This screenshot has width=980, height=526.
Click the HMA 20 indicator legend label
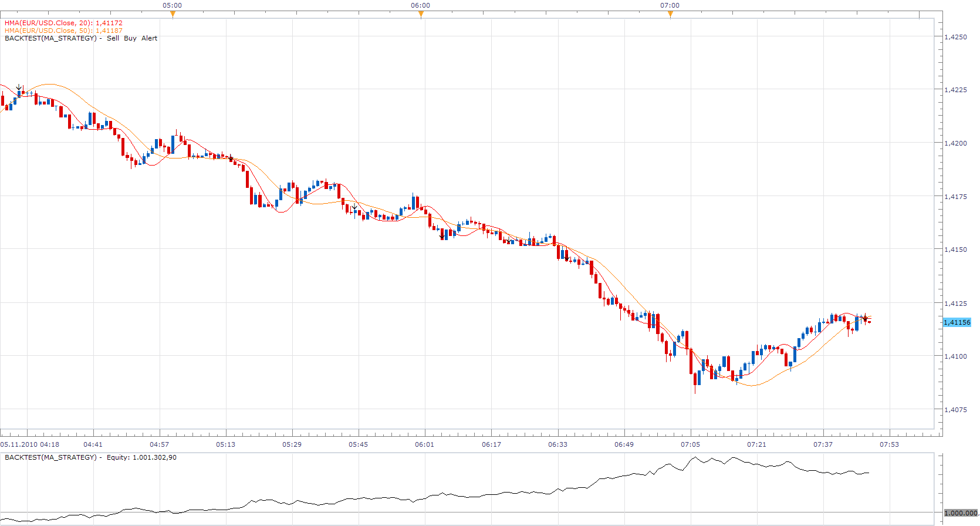coord(63,23)
